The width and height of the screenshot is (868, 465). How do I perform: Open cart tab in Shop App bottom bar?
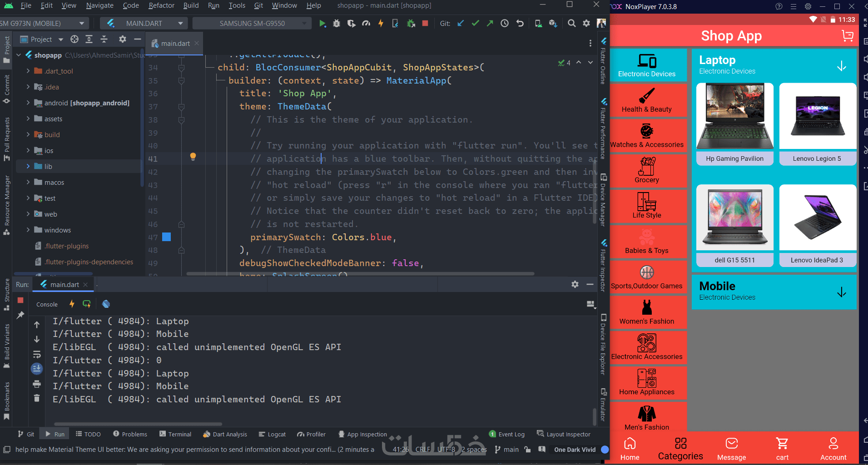(782, 449)
